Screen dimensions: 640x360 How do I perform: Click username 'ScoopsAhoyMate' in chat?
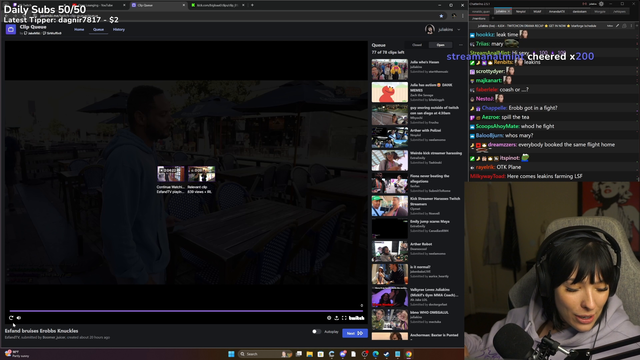coord(497,126)
